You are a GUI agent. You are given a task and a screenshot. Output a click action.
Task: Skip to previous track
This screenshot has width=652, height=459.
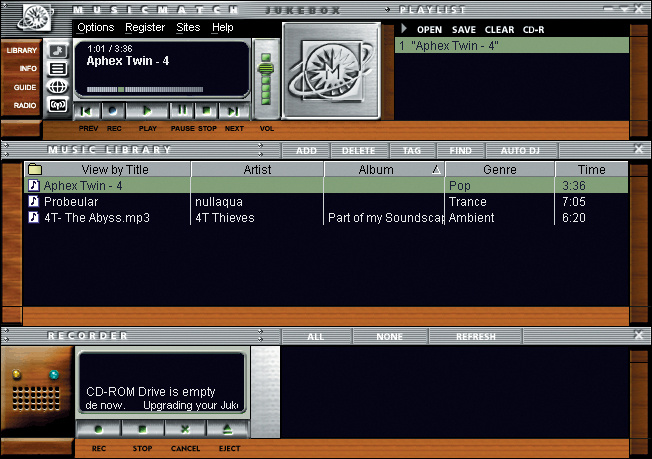86,111
